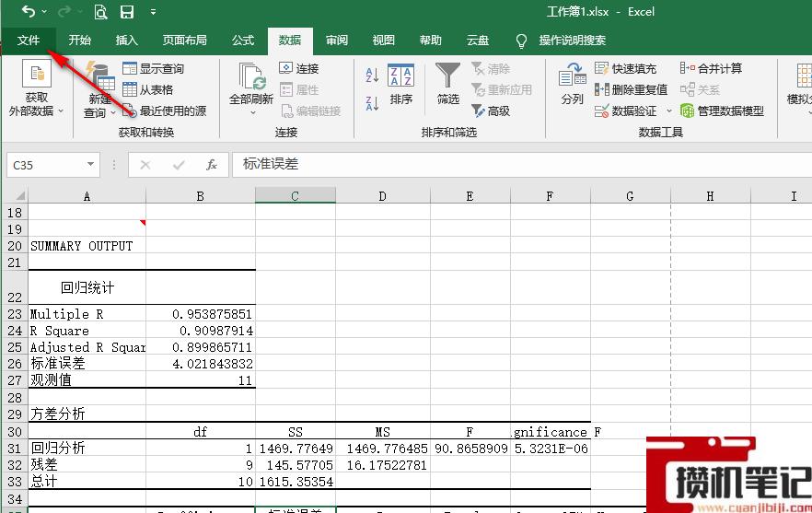Expand the 全部刷新 dropdown arrow
The height and width of the screenshot is (513, 812).
pos(252,112)
